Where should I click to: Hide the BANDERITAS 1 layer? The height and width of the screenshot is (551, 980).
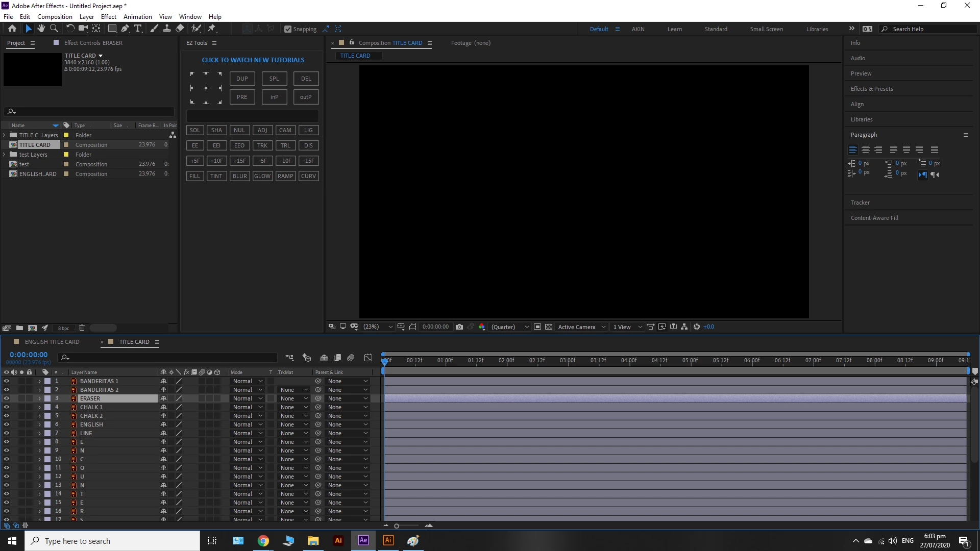pos(7,381)
